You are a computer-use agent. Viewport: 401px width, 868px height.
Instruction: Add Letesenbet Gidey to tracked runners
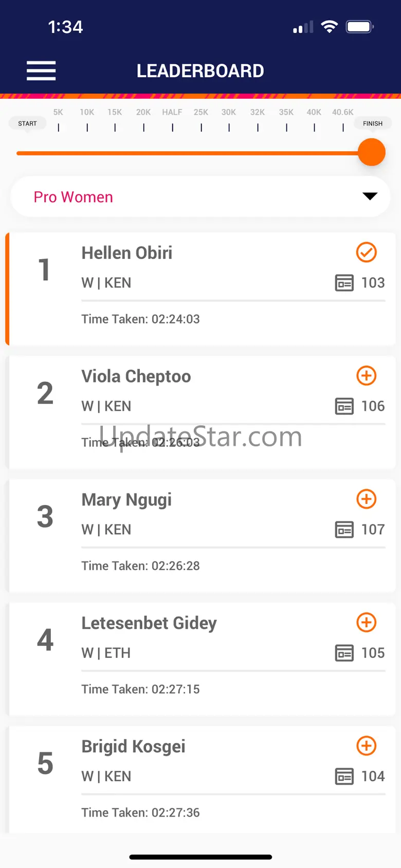(x=366, y=623)
